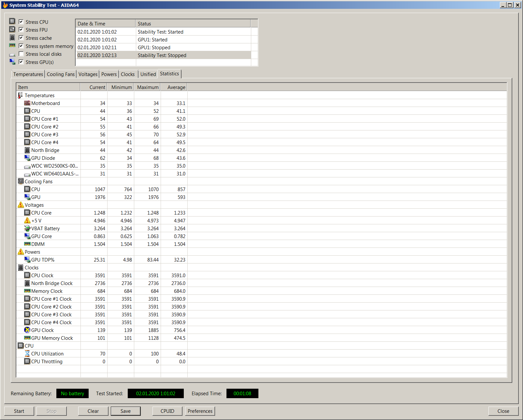The width and height of the screenshot is (523, 420).
Task: Click the Average column header
Action: (174, 87)
